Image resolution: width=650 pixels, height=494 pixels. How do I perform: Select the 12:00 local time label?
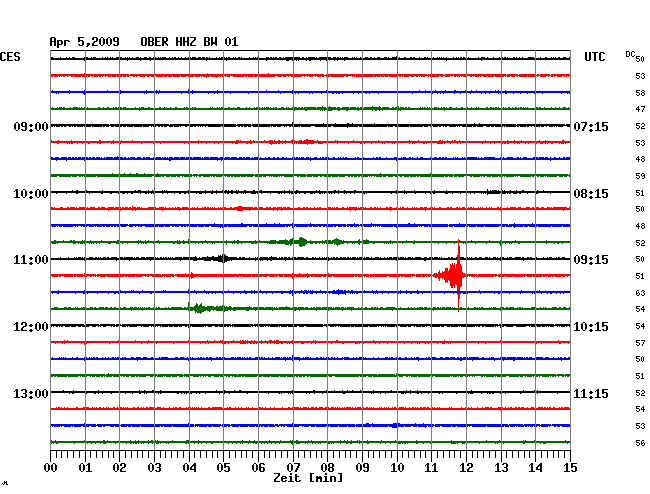31,327
